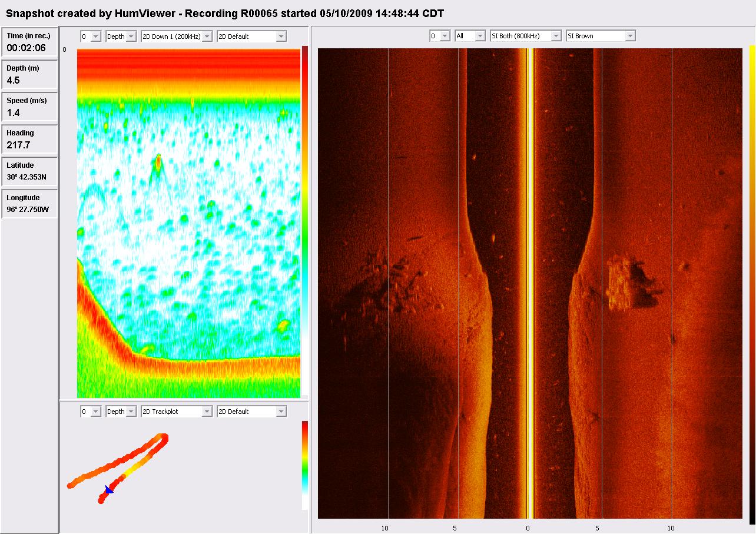
Task: Open the 2D Default dropdown in trackplot panel
Action: (x=251, y=412)
